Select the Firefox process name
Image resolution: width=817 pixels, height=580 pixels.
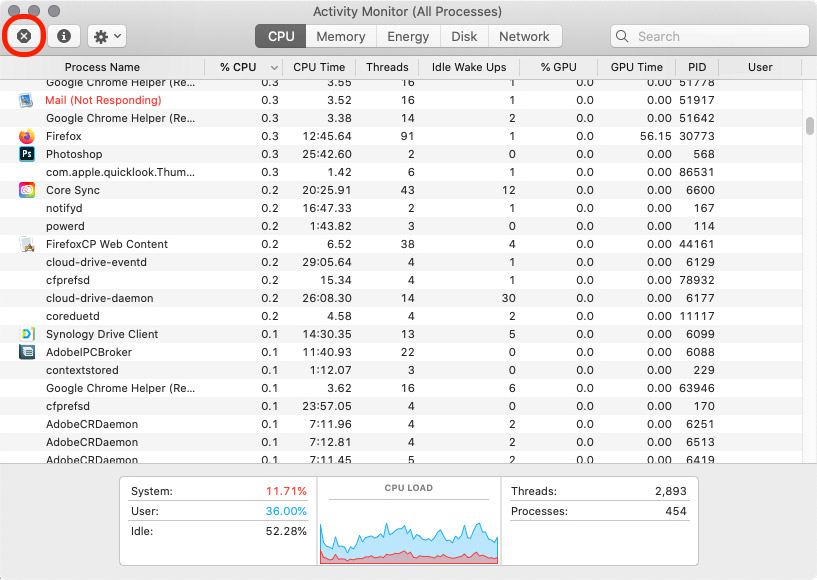[x=64, y=136]
